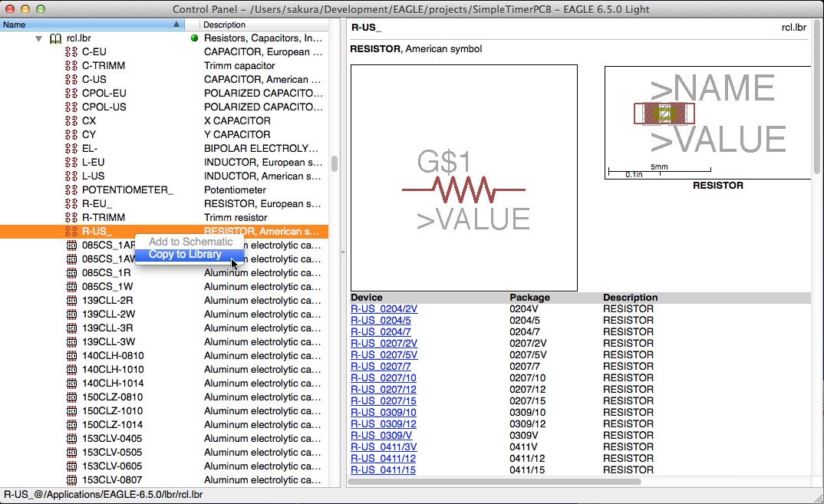Screen dimensions: 824x504
Task: Click the CPOL-EU device set icon
Action: [71, 93]
